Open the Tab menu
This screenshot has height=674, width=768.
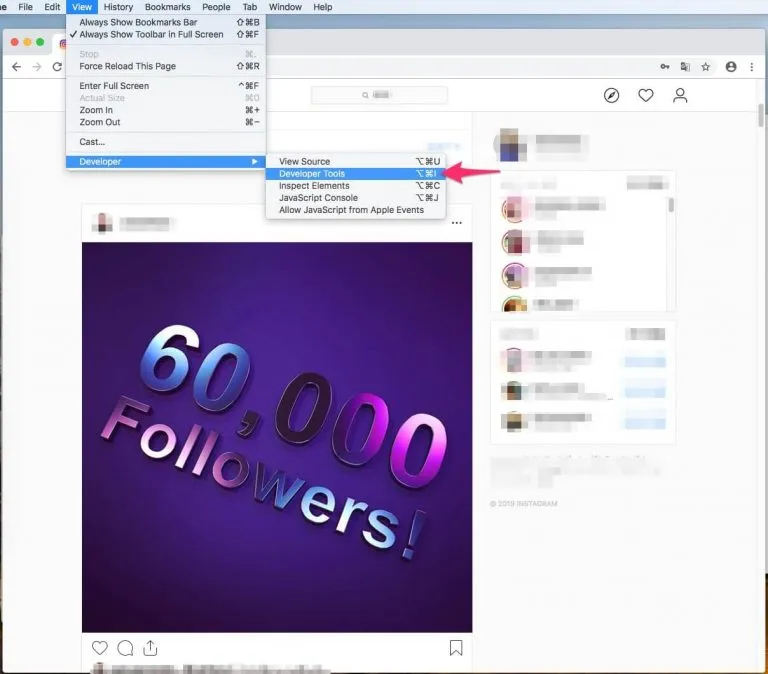click(x=250, y=7)
